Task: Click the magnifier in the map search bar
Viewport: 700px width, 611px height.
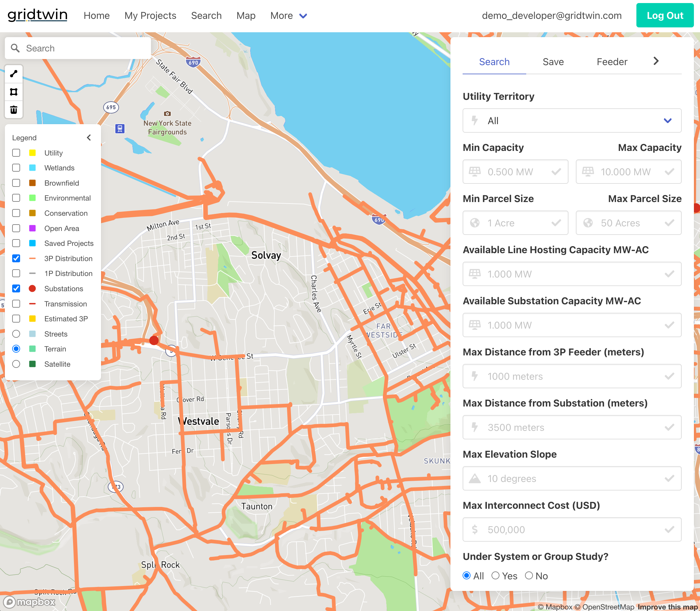Action: [x=15, y=48]
